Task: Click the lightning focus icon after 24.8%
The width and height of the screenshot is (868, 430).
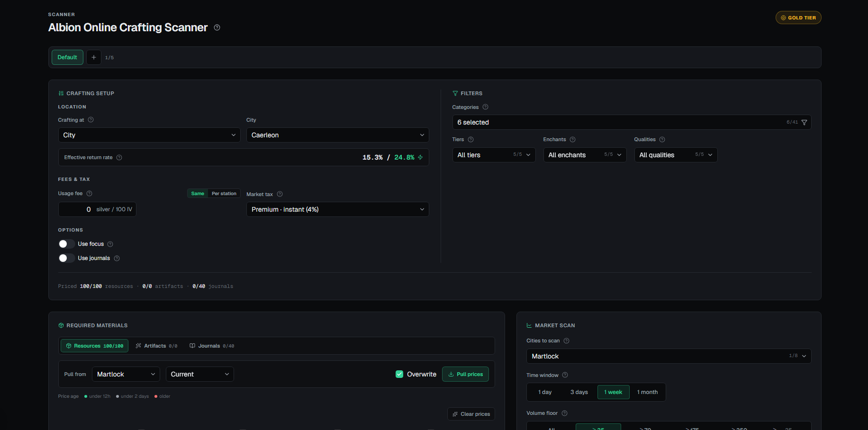Action: coord(420,157)
